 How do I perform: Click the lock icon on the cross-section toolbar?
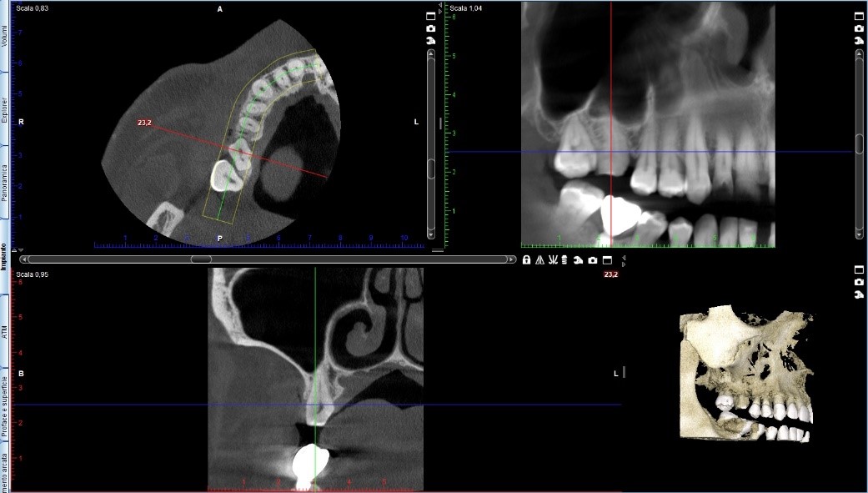[528, 260]
